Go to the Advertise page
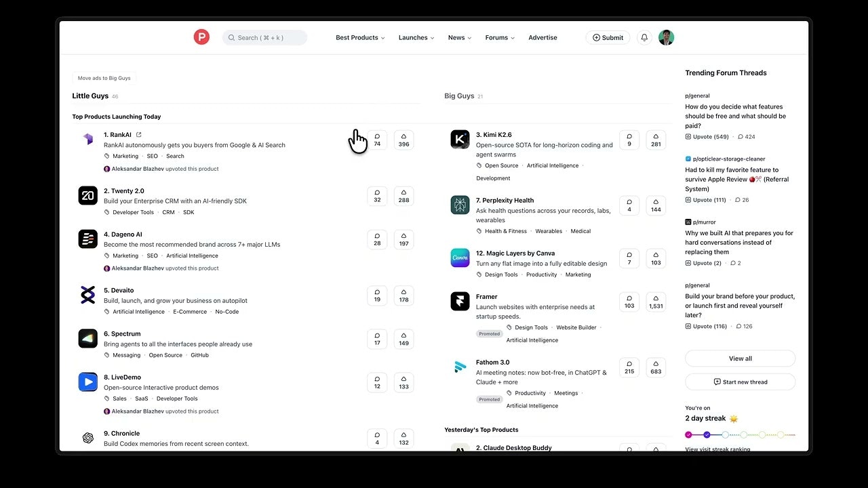The width and height of the screenshot is (868, 488). (x=542, y=38)
